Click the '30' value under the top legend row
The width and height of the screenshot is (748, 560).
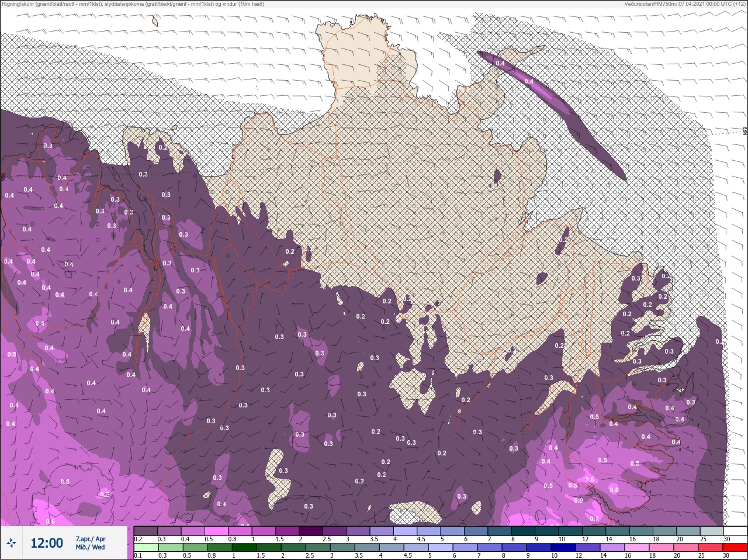tap(727, 539)
